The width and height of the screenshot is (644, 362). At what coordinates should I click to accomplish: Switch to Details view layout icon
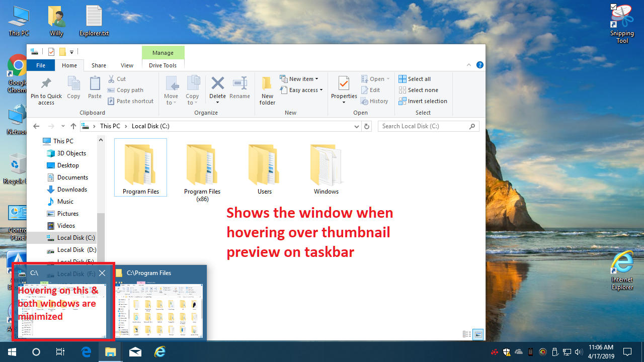[467, 334]
